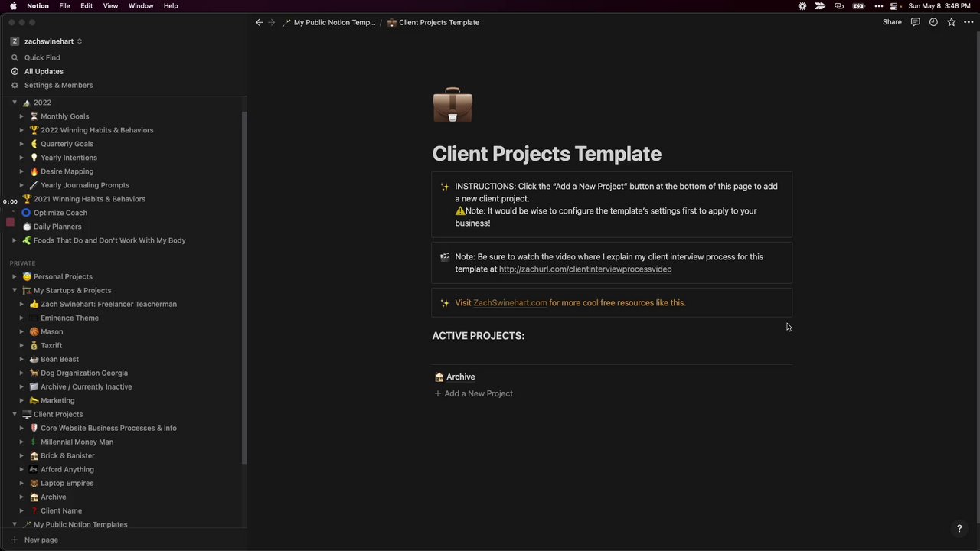Open page history clock icon
The width and height of the screenshot is (980, 551).
pos(933,22)
